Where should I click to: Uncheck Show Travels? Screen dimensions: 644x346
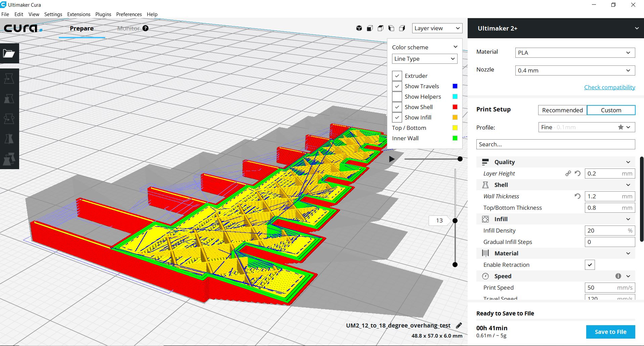pyautogui.click(x=397, y=86)
